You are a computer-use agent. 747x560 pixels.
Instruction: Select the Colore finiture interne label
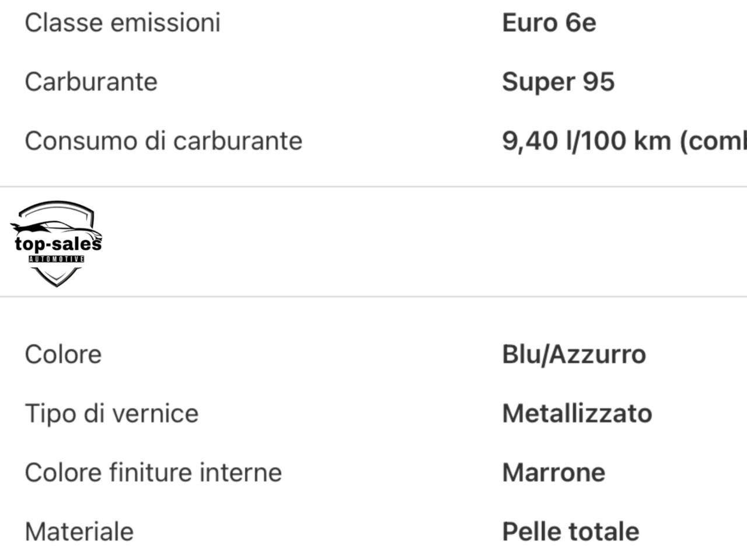point(153,472)
